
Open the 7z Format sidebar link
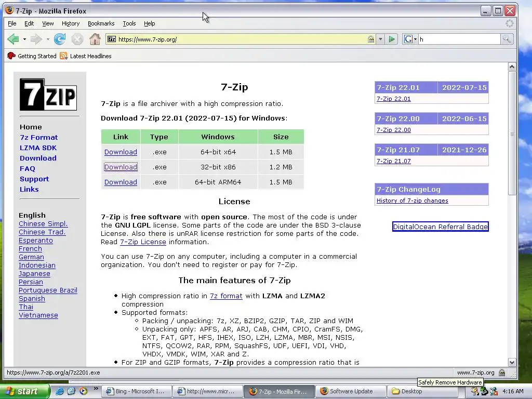coord(38,137)
